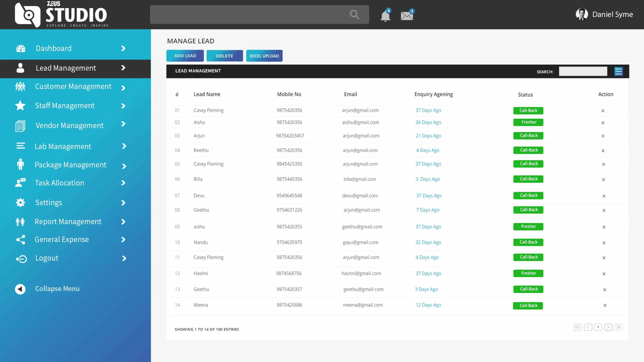Click 12 Days Ago link for Meena
644x362 pixels.
[428, 305]
